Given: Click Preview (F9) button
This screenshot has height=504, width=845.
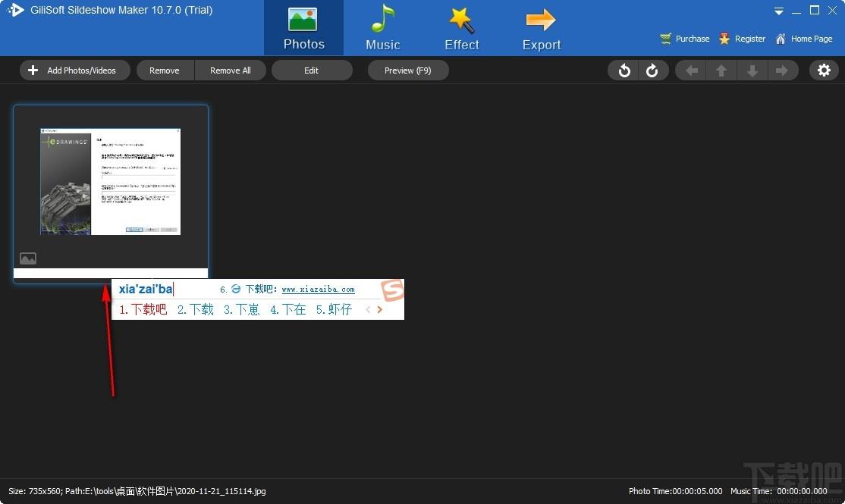Looking at the screenshot, I should click(x=408, y=70).
